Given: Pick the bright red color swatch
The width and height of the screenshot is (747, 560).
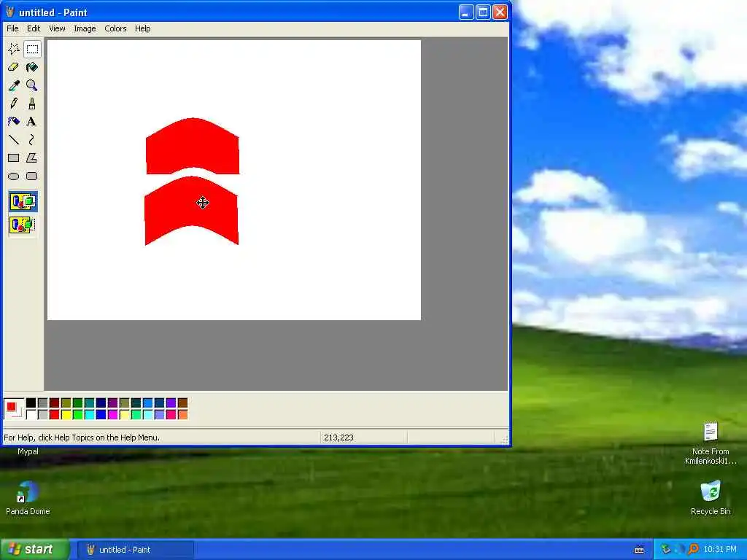Looking at the screenshot, I should point(54,415).
